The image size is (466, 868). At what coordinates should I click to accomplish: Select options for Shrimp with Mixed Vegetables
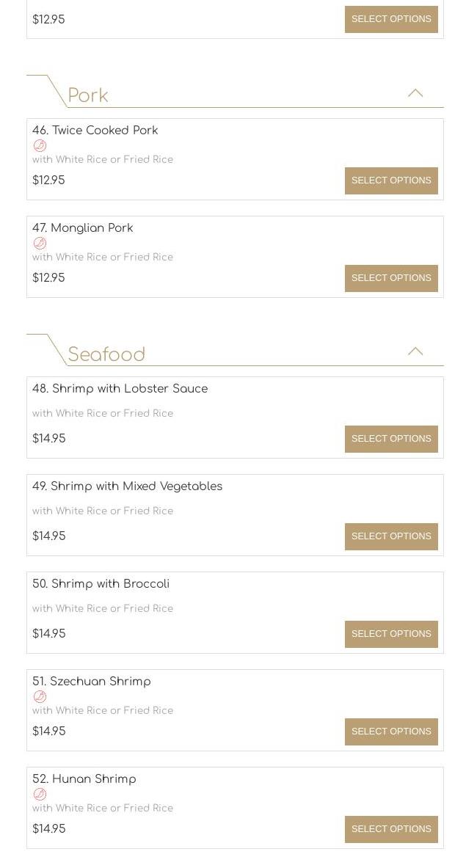point(391,536)
